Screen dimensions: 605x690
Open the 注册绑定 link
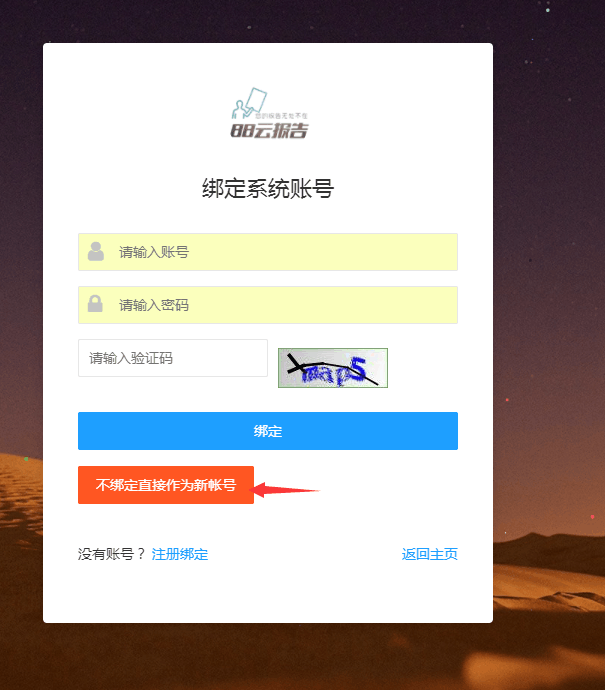180,554
